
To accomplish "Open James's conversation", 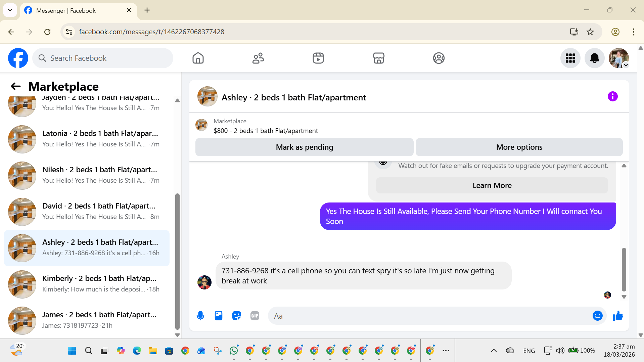I will [x=87, y=320].
